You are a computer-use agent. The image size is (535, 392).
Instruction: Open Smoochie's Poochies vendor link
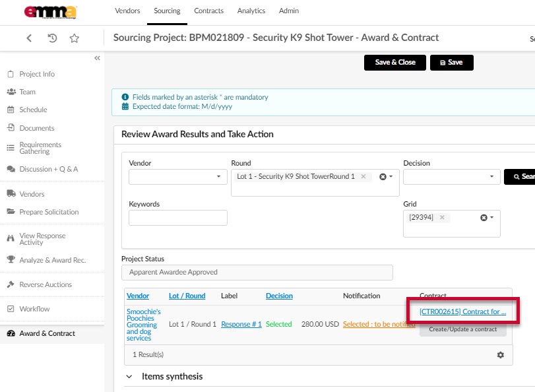pos(143,325)
